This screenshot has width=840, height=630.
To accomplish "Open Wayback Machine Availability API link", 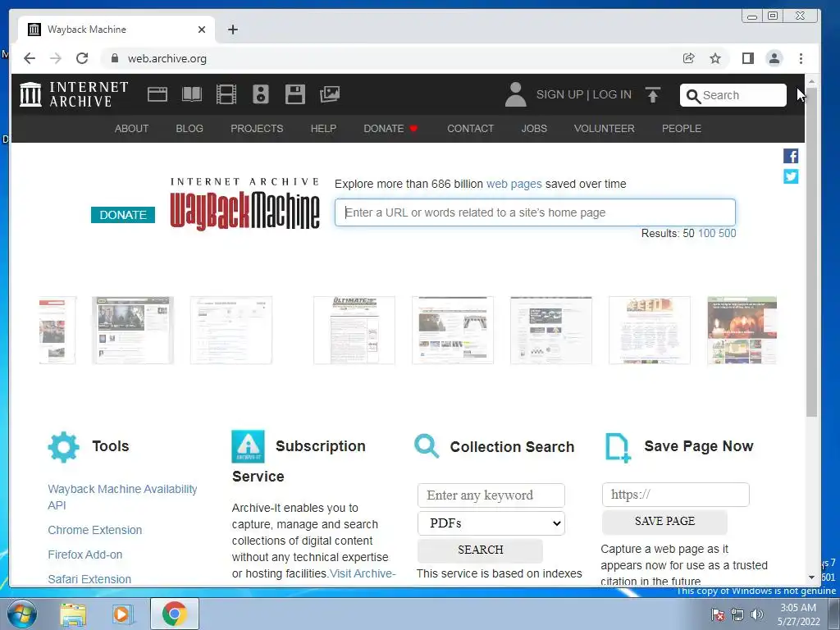I will point(123,497).
